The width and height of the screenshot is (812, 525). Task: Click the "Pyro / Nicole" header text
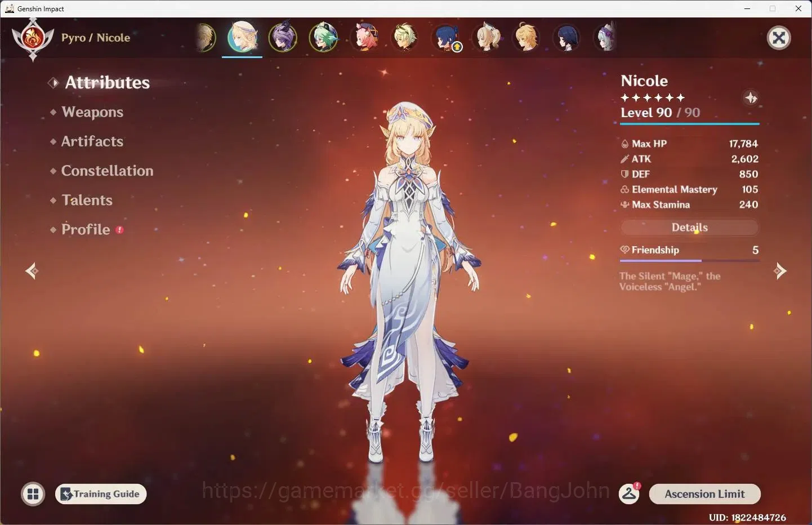coord(96,38)
